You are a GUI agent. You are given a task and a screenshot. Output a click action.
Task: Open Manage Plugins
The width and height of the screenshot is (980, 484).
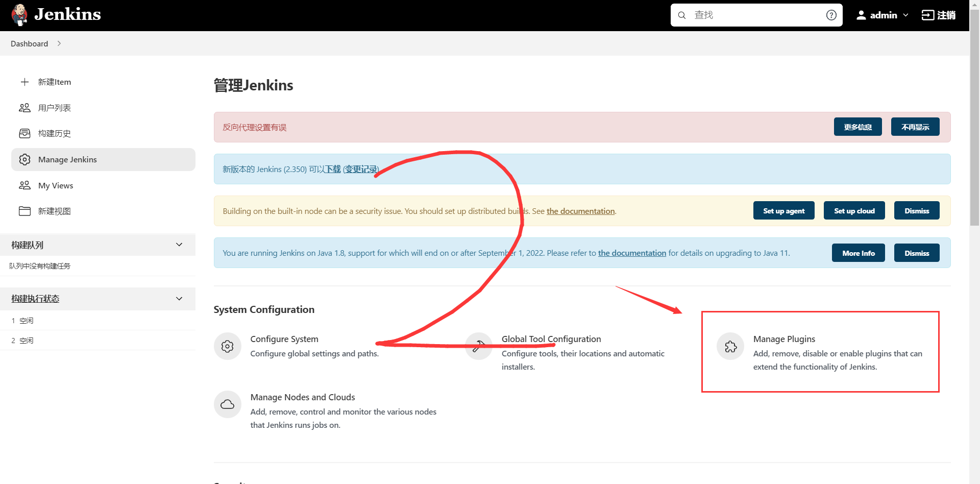pyautogui.click(x=784, y=339)
